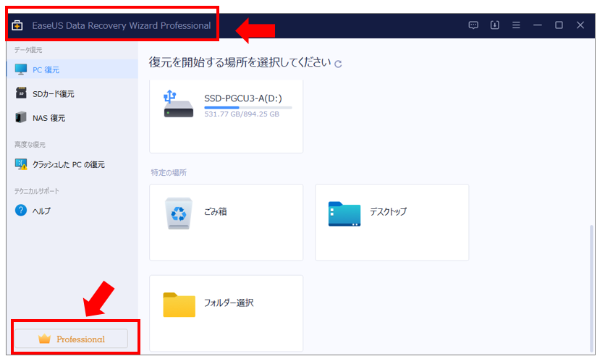Choose the フォルダー選択 card
The image size is (605, 364).
(x=226, y=313)
